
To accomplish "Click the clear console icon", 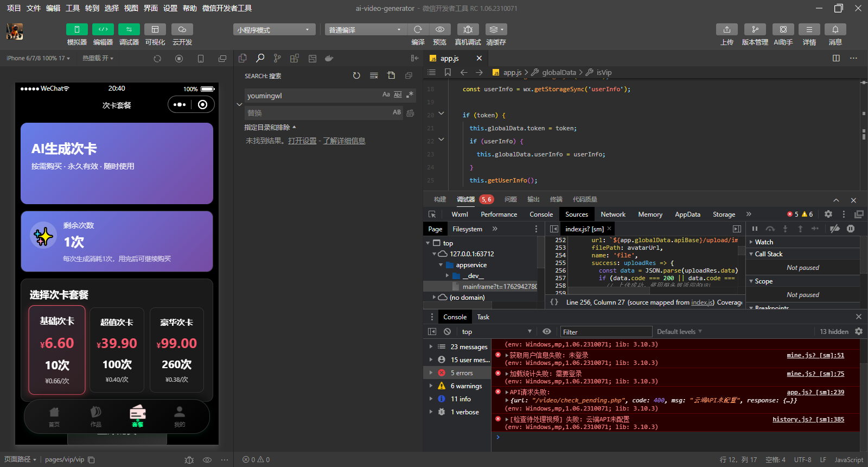I will pos(447,332).
